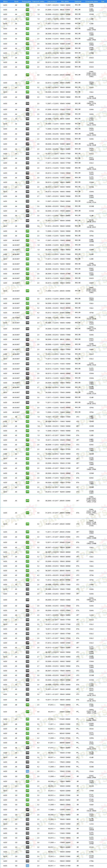Click the diesel ON icon in the Q5 CJCB, CSUB row
This screenshot has width=107, height=868.
pyautogui.click(x=27, y=819)
